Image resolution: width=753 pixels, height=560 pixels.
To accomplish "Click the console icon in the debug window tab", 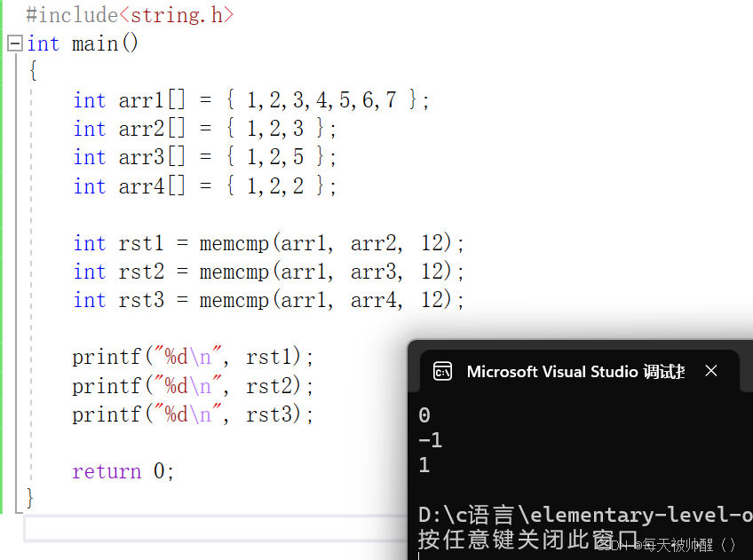I will pos(442,372).
